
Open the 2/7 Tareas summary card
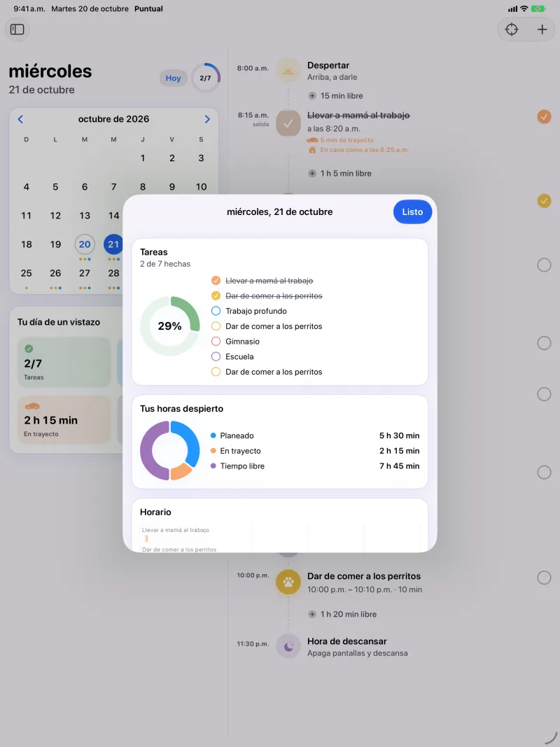(x=64, y=363)
